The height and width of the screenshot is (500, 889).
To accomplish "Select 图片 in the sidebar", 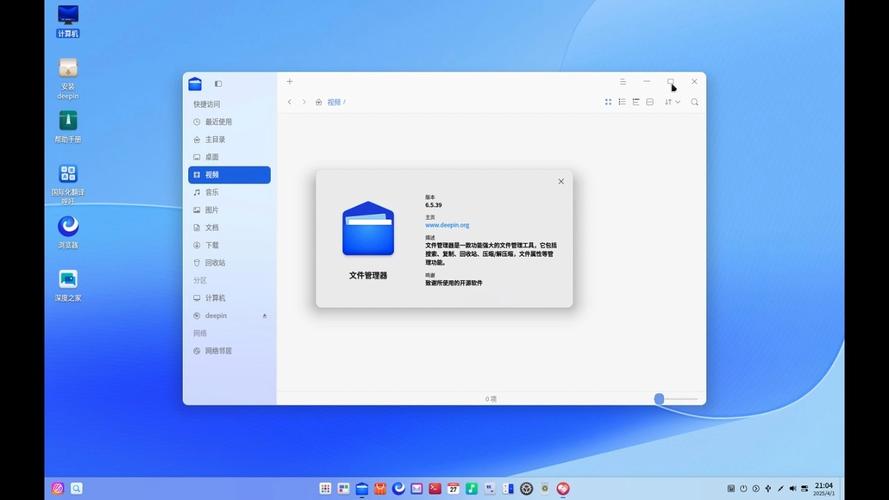I will tap(229, 210).
